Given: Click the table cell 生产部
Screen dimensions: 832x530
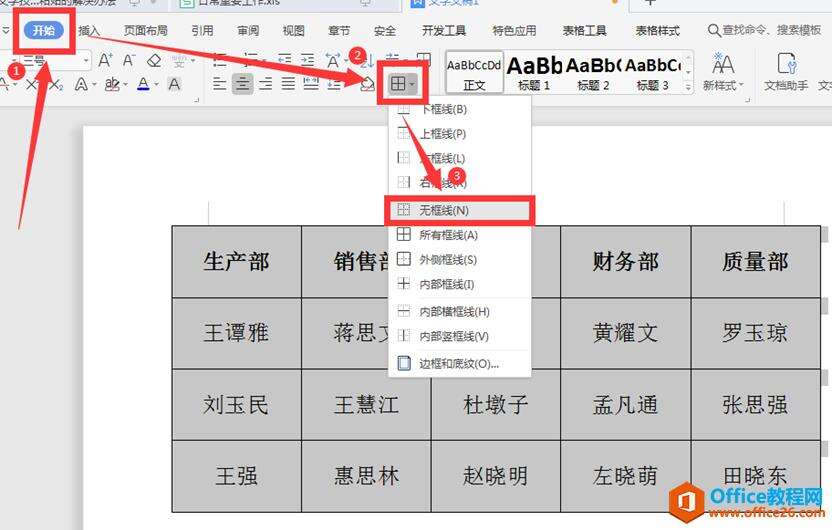Looking at the screenshot, I should click(x=237, y=262).
